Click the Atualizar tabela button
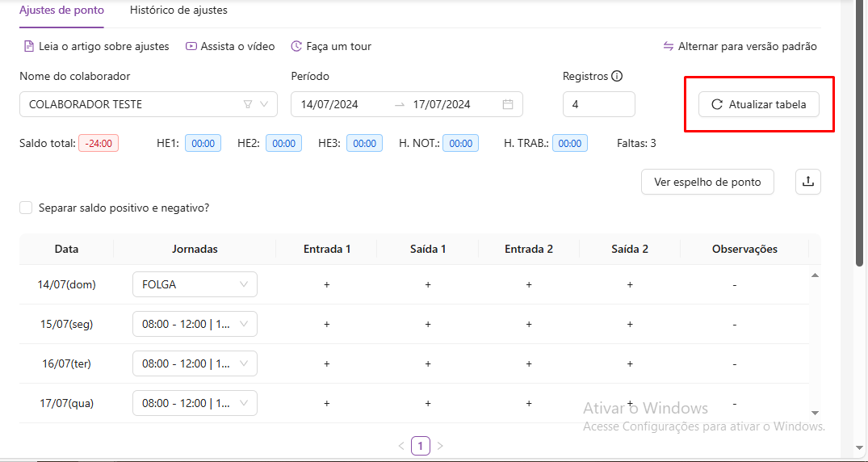 point(758,104)
